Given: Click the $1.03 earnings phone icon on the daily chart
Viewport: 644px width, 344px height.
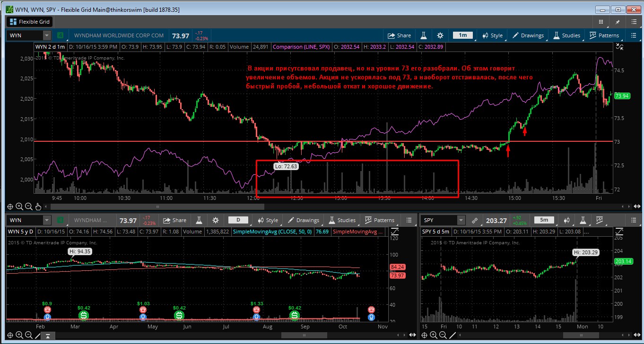Looking at the screenshot, I should 143,310.
